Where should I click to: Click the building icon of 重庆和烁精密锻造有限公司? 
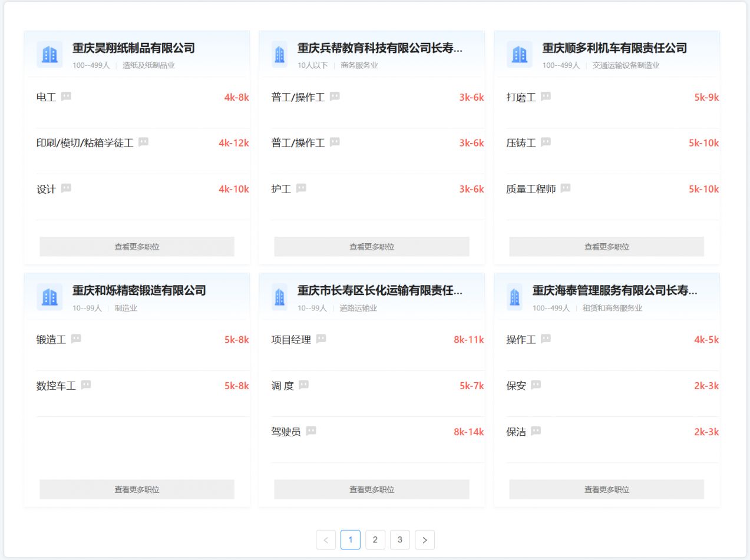click(x=49, y=297)
